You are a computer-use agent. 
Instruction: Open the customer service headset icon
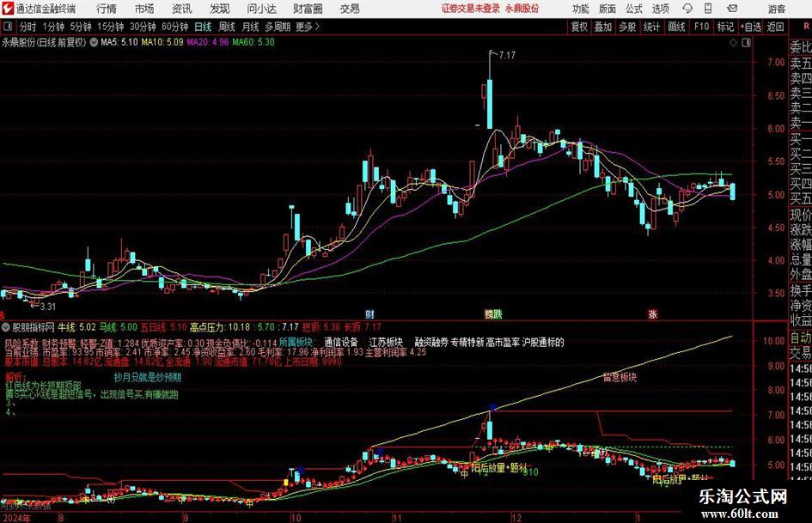click(687, 9)
